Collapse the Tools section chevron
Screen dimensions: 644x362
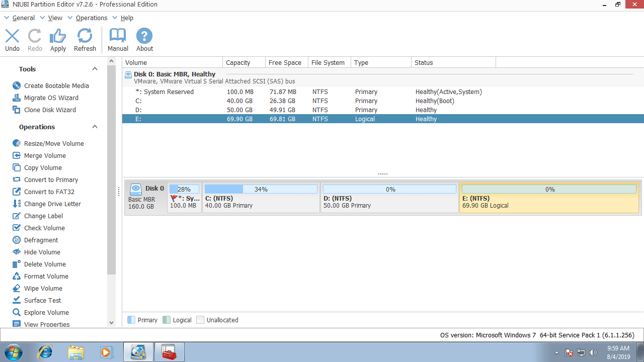(x=95, y=69)
